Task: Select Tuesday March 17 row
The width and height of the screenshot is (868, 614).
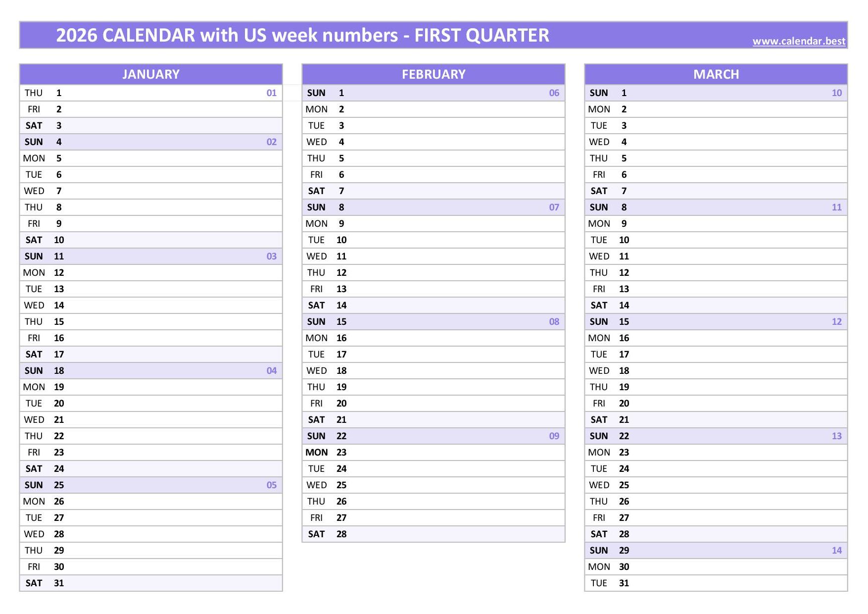Action: (x=716, y=355)
